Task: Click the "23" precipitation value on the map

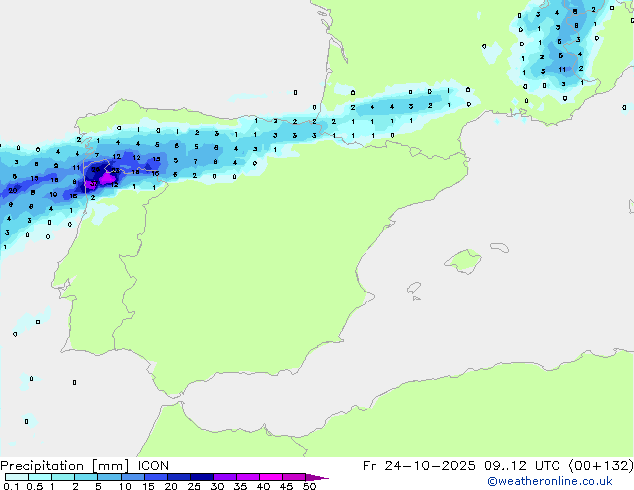Action: (115, 171)
